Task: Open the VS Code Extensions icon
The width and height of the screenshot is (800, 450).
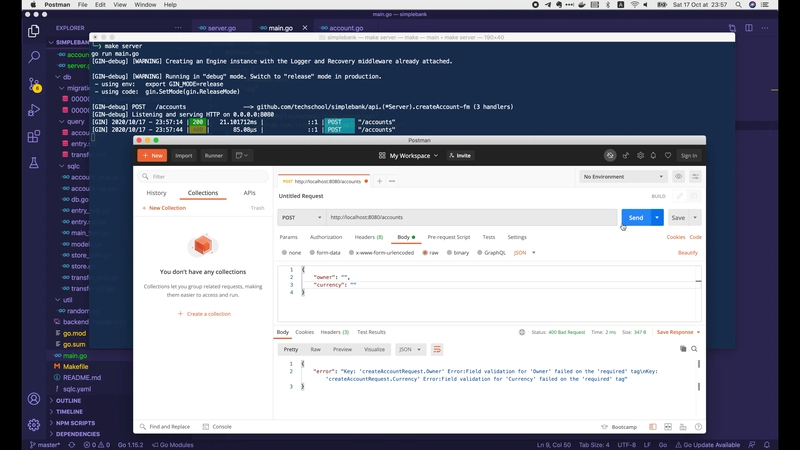Action: (x=34, y=136)
